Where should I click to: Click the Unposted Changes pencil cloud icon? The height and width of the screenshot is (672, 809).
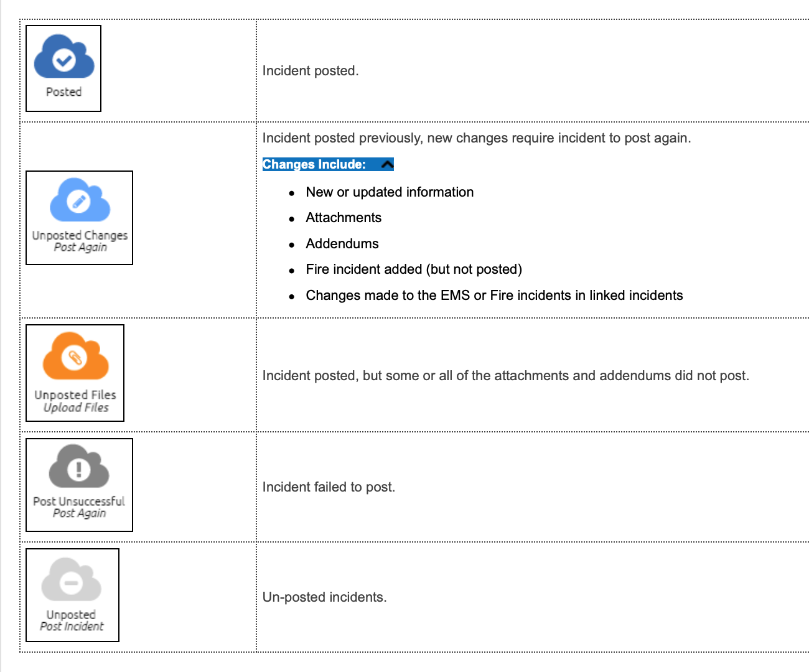pos(80,200)
